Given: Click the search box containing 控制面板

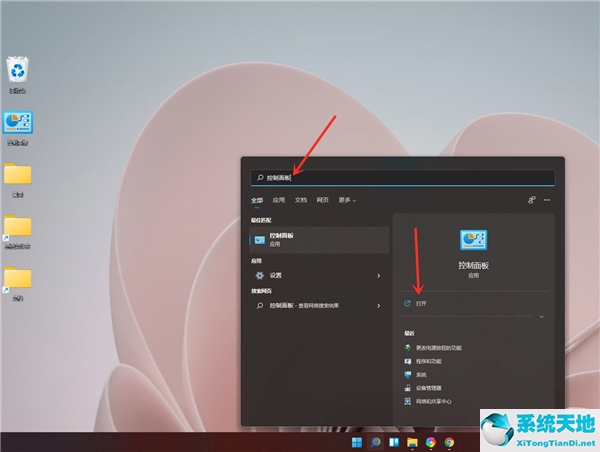Looking at the screenshot, I should point(403,178).
